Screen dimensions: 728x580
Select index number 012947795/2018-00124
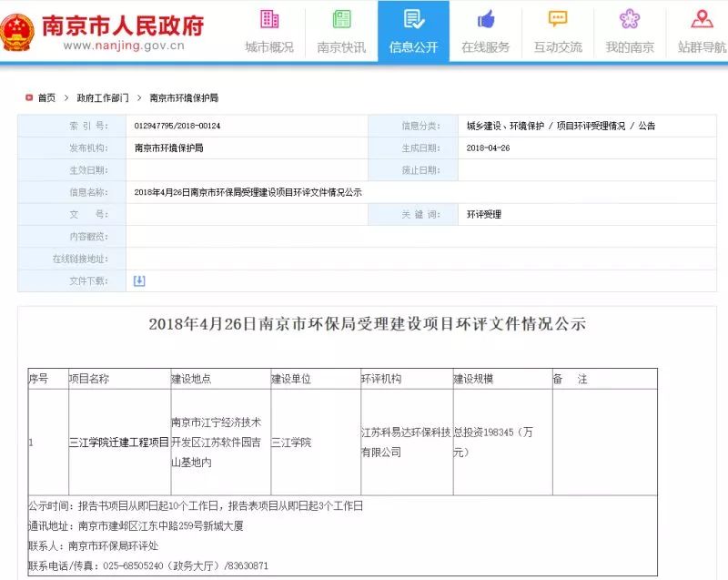pos(177,126)
